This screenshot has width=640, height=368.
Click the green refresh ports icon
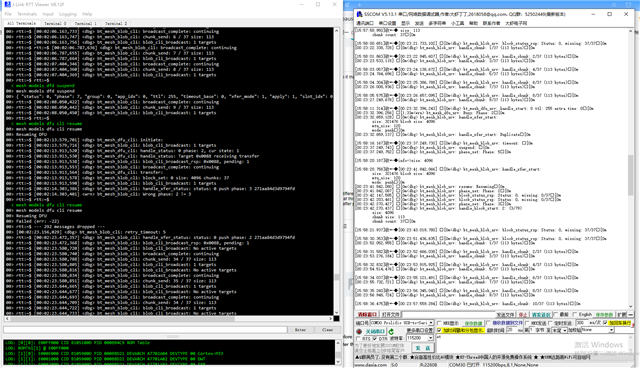pyautogui.click(x=391, y=331)
